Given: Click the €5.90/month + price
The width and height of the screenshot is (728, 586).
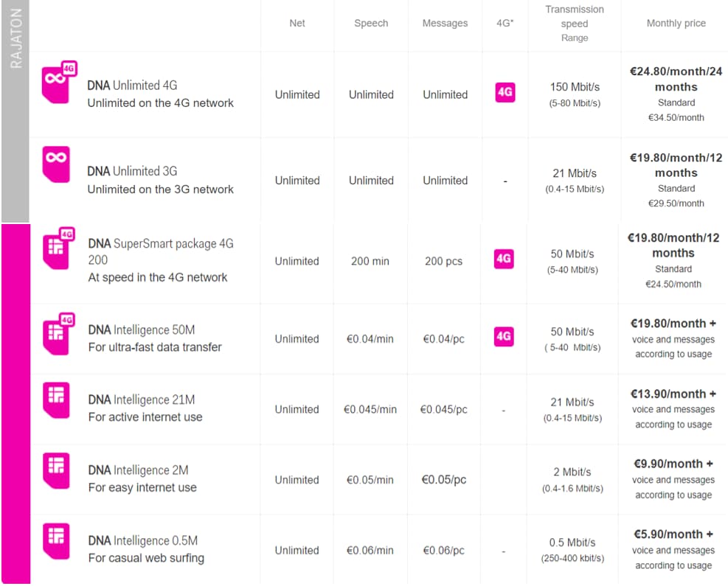Looking at the screenshot, I should (x=673, y=534).
